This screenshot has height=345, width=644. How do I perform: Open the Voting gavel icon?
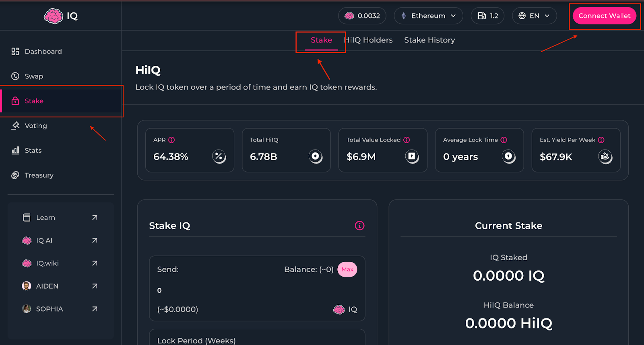15,126
